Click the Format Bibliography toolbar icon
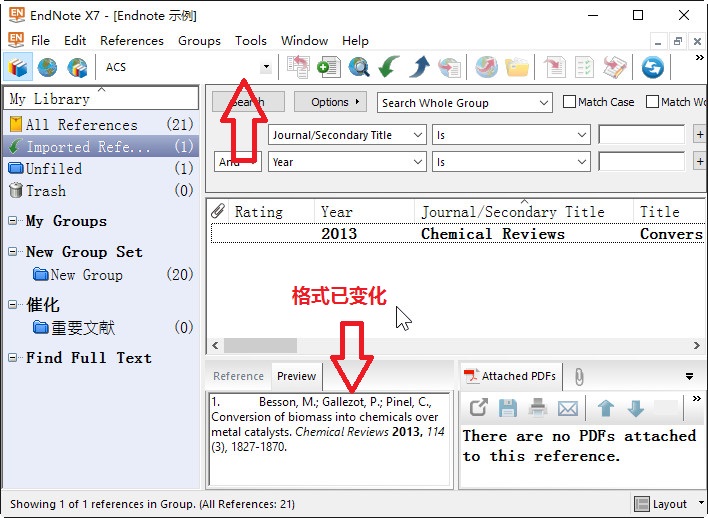 585,67
